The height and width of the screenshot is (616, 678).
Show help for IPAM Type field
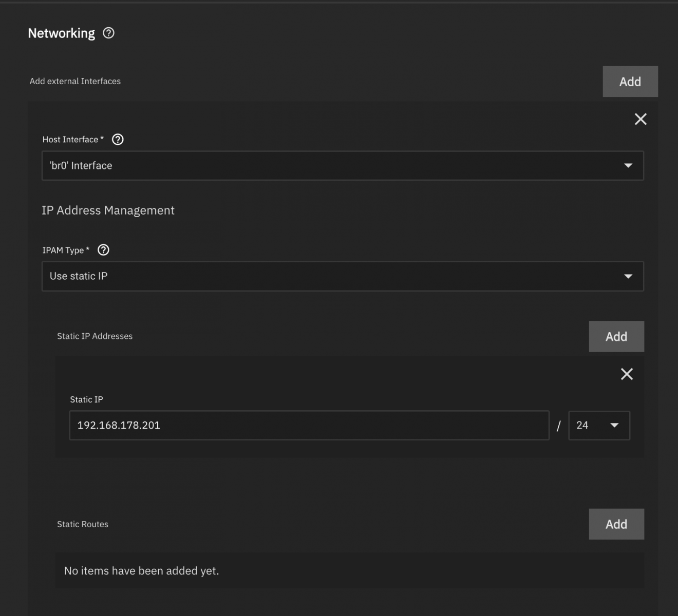click(103, 250)
